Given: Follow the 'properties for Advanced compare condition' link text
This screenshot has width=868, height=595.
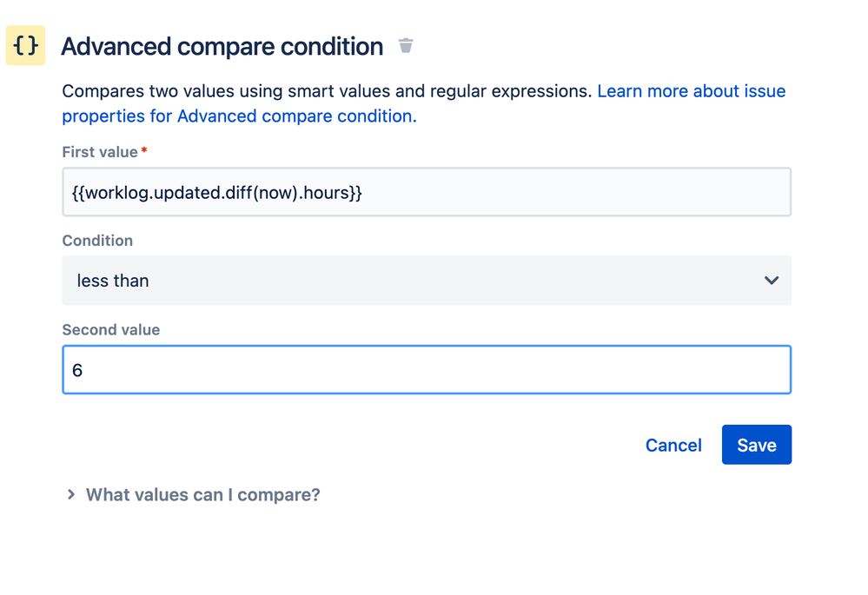Looking at the screenshot, I should point(239,116).
